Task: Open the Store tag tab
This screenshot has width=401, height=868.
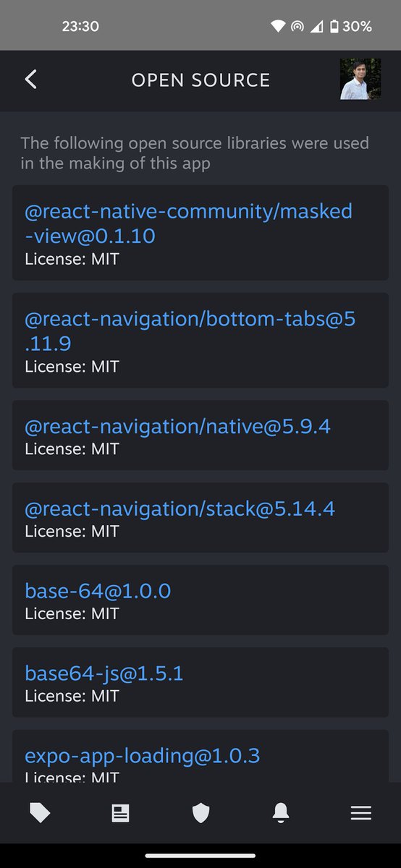Action: pos(40,814)
